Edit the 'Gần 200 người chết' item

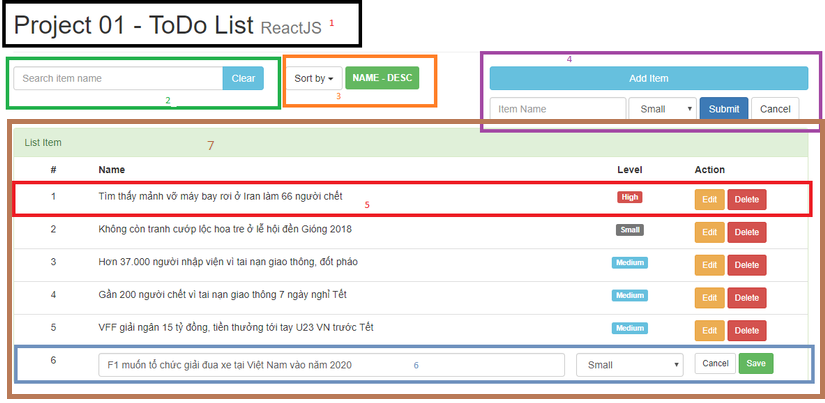tap(710, 298)
